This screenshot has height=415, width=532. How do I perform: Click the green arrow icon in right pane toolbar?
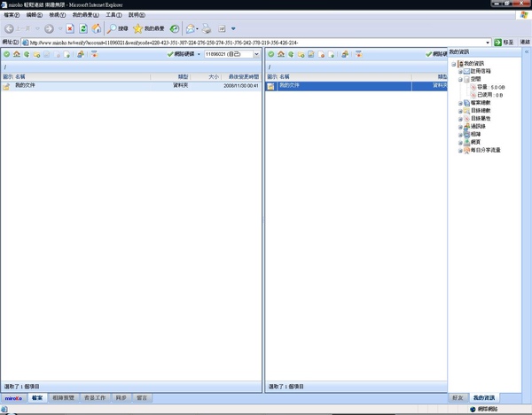291,54
